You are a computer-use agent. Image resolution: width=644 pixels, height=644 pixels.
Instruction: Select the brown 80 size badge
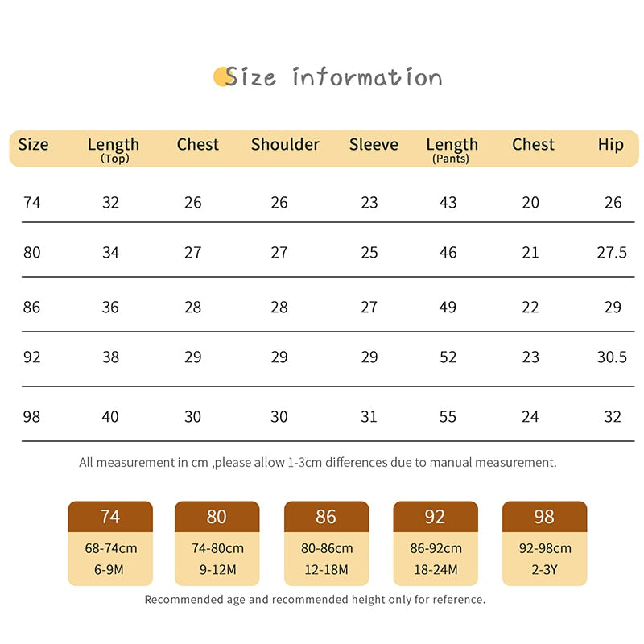coord(217,517)
